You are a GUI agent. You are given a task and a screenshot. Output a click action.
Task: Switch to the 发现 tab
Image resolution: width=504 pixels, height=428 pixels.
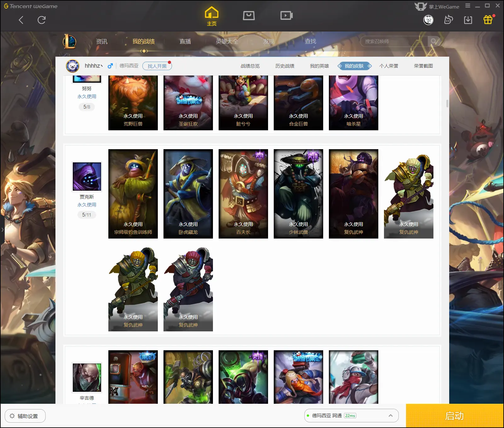[x=269, y=41]
